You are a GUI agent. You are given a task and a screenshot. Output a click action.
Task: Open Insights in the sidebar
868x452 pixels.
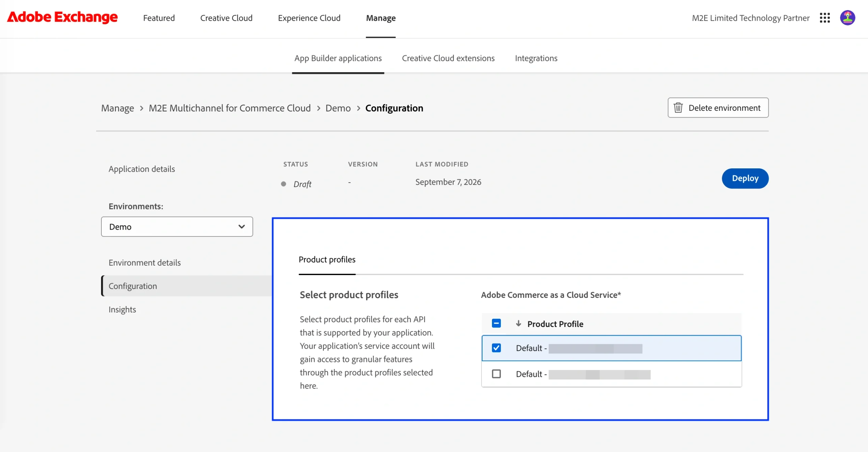[122, 309]
